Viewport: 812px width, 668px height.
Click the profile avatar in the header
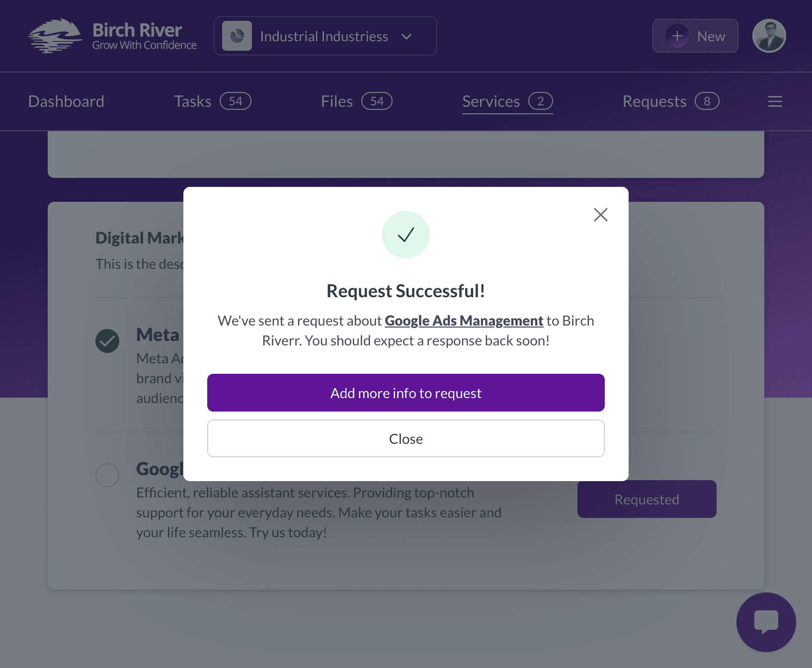769,35
